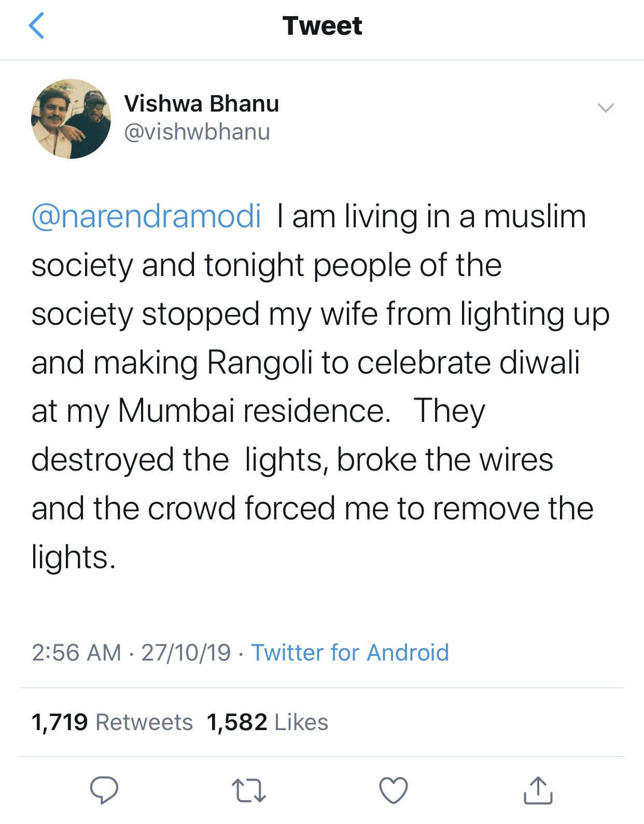
Task: Open the Twitter for Android link
Action: 350,652
